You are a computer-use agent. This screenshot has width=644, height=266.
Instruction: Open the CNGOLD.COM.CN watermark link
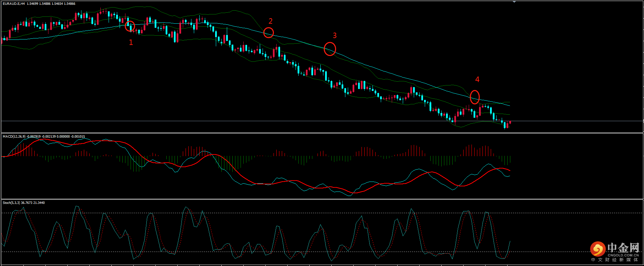[x=623, y=255]
